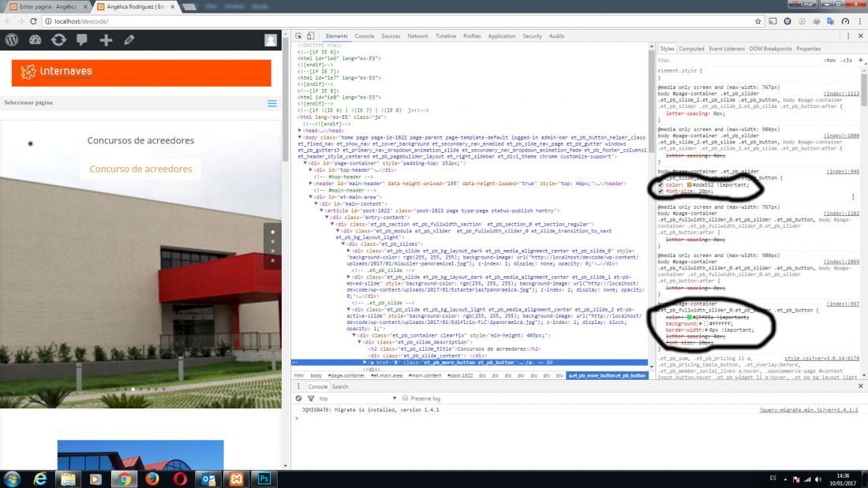Launch Internet Explorer from the taskbar
This screenshot has height=488, width=868.
(40, 479)
